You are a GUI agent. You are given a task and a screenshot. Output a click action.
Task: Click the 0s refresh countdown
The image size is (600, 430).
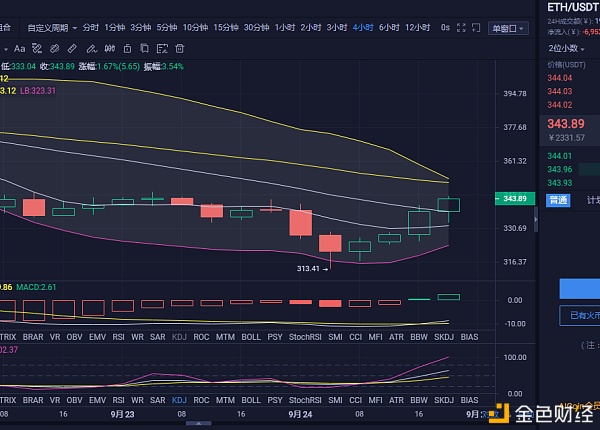click(445, 28)
